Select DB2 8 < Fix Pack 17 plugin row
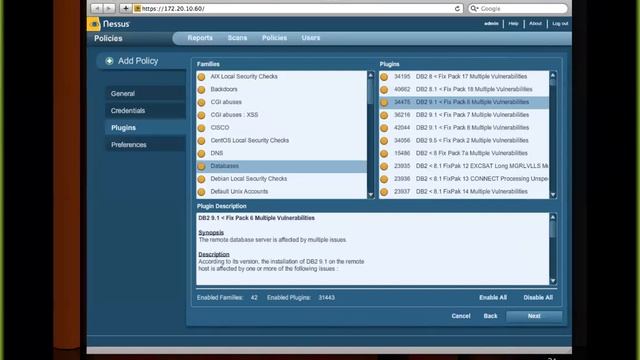 (464, 77)
